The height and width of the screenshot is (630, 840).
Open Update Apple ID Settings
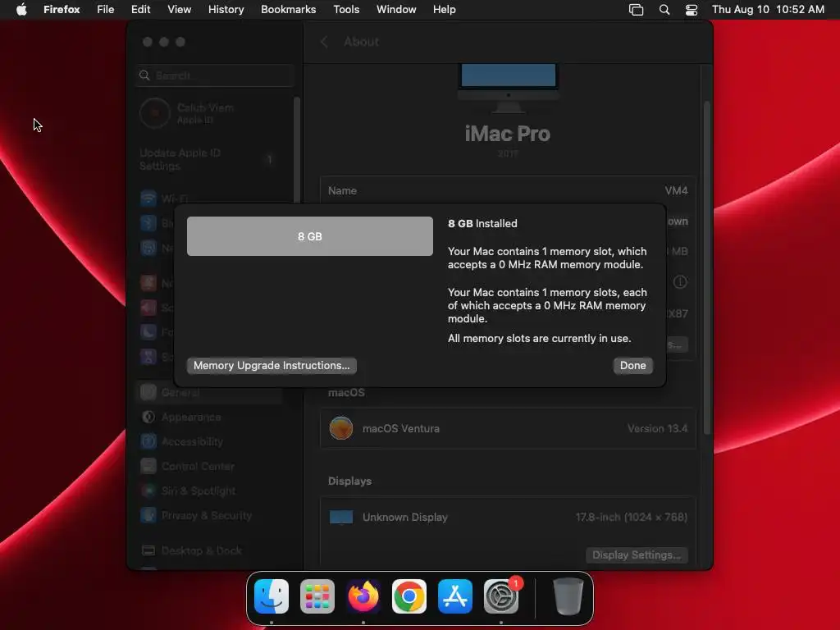pyautogui.click(x=209, y=160)
